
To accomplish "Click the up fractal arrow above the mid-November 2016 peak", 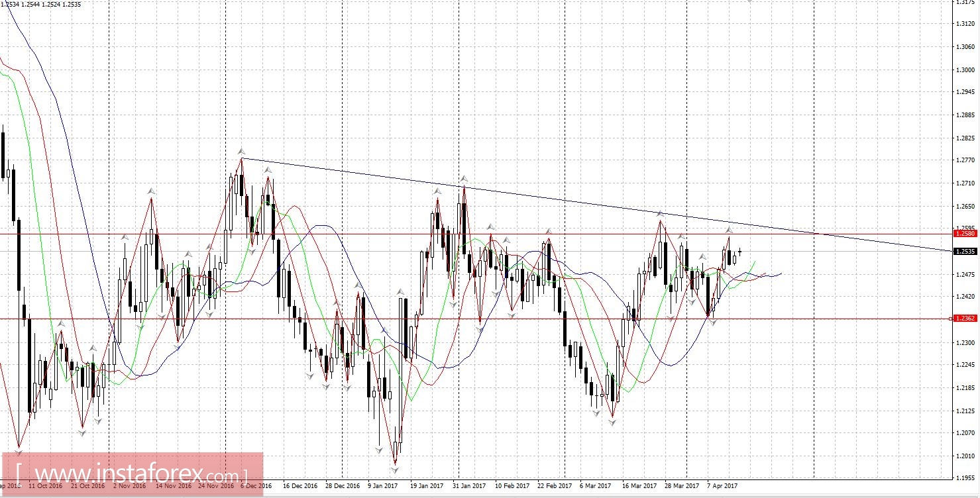I will (x=152, y=191).
